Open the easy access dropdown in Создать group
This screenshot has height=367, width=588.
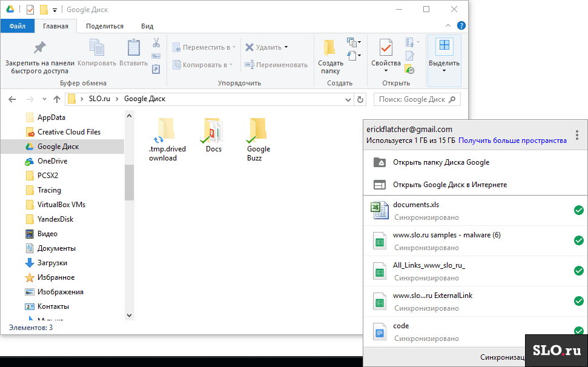pos(354,56)
